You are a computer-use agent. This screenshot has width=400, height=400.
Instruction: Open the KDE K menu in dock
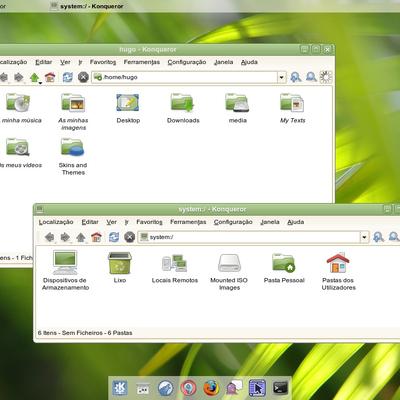tap(119, 388)
